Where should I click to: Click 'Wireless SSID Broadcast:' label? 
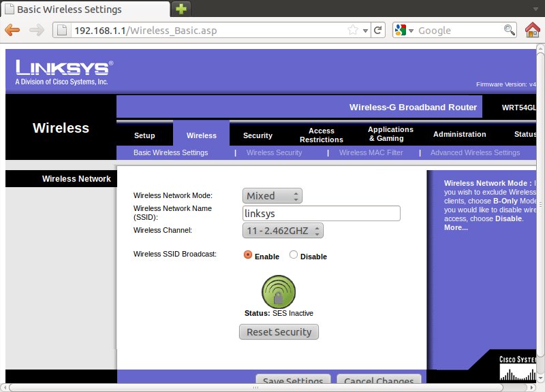(175, 254)
